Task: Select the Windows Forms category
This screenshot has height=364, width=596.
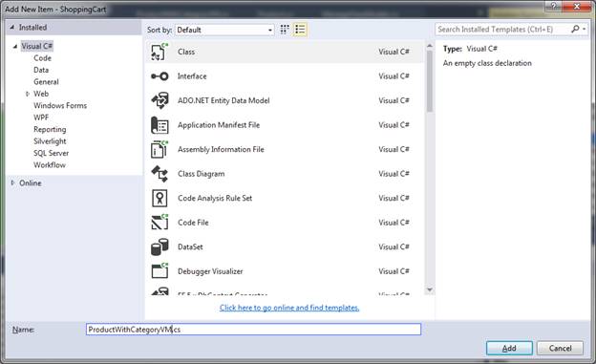Action: [x=60, y=105]
